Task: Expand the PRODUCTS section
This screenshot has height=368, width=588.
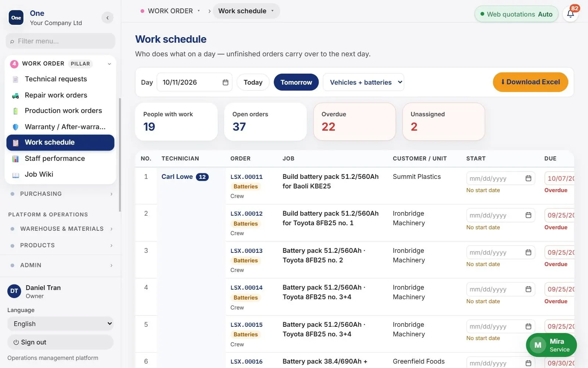Action: point(61,245)
